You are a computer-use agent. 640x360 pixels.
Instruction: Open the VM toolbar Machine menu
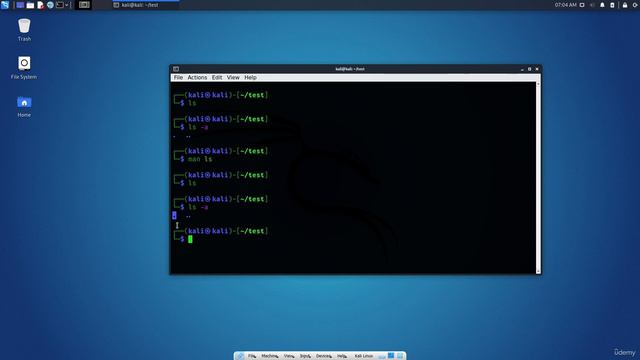(x=270, y=356)
